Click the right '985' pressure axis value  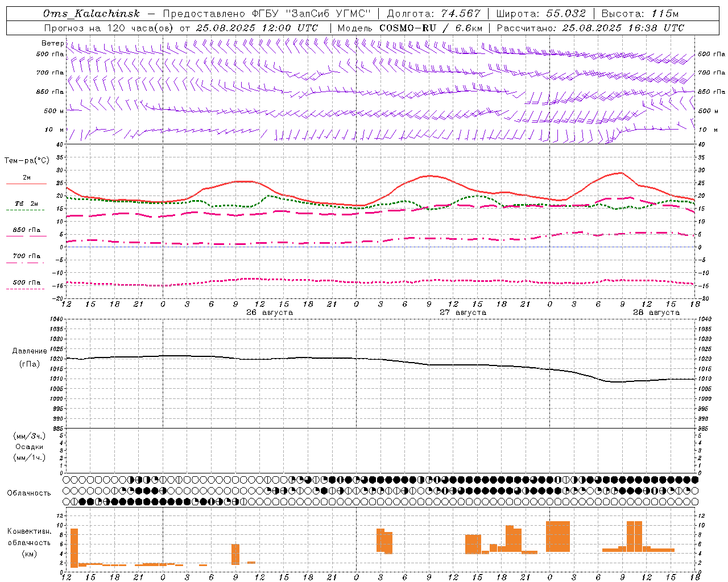point(704,429)
